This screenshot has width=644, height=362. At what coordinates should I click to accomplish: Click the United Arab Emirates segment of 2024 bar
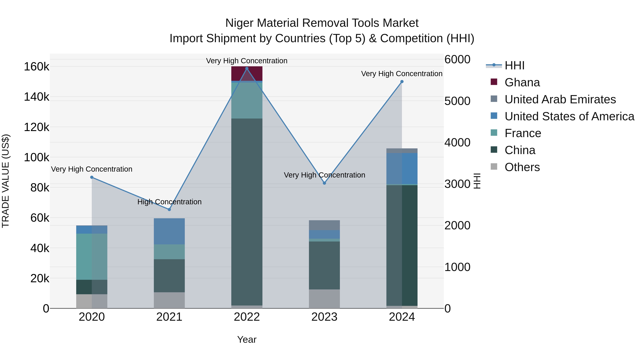(402, 151)
